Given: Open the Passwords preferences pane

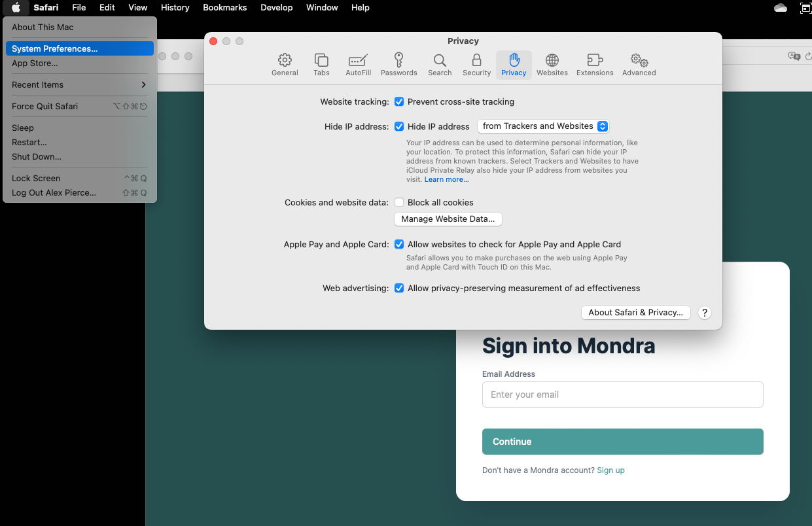Looking at the screenshot, I should [398, 65].
